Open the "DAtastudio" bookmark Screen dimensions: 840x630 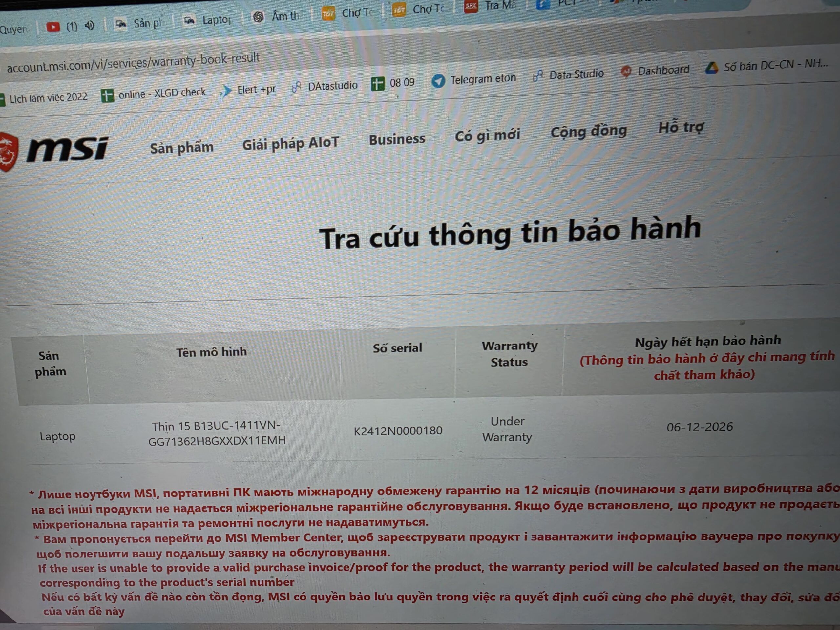[x=325, y=86]
